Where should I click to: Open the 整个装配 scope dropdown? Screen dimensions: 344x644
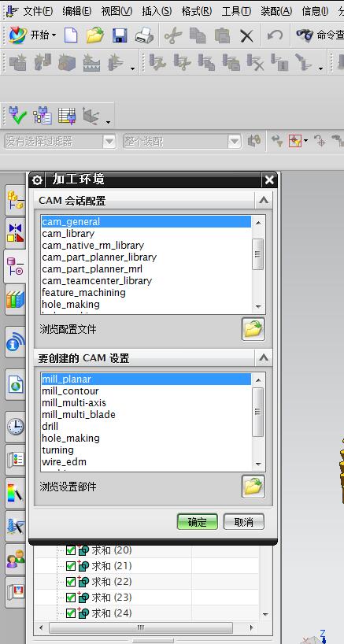(234, 142)
